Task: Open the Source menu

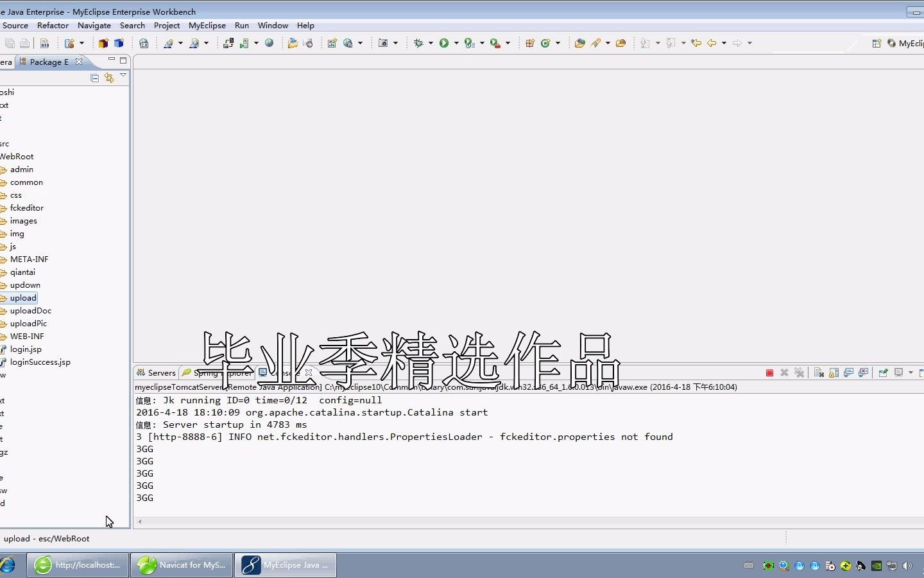Action: click(15, 26)
